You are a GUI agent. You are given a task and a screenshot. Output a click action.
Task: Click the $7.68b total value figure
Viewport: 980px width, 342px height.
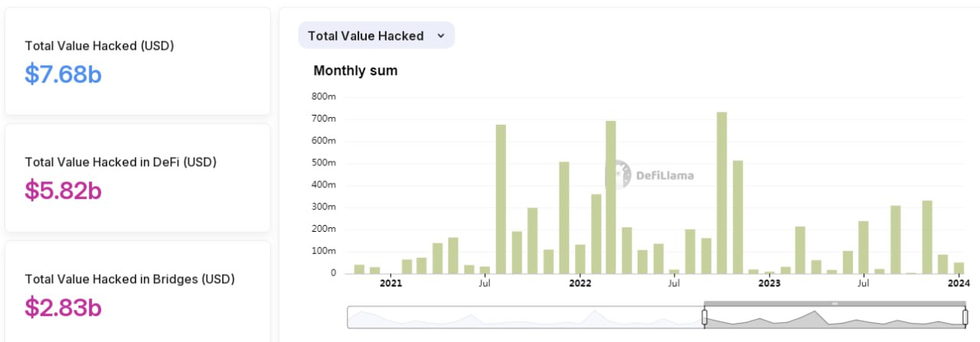(63, 74)
